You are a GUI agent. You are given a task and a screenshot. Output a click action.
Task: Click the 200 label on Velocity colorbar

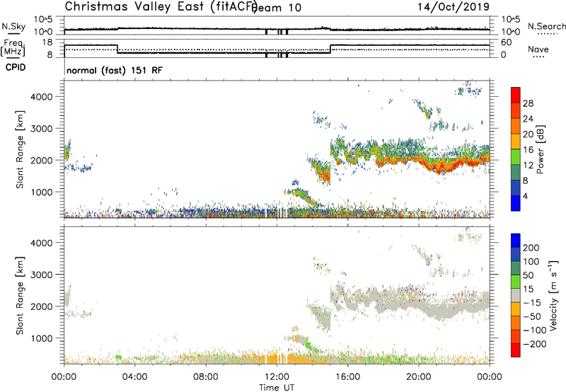[x=531, y=248]
